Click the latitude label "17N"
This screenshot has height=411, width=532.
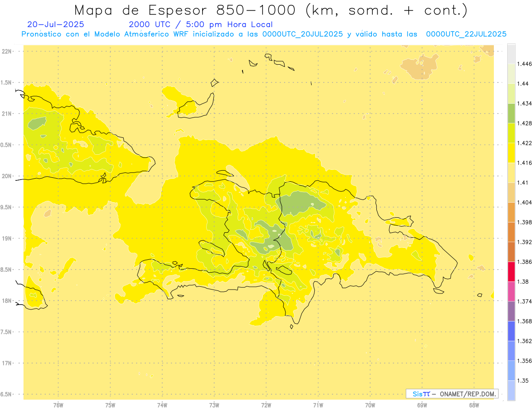[7, 363]
